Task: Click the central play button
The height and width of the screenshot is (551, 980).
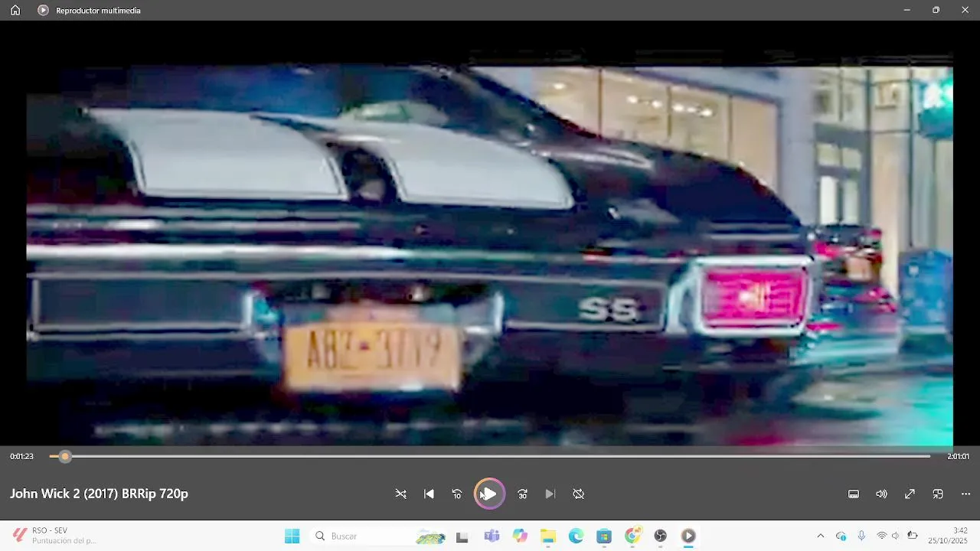Action: [x=489, y=494]
